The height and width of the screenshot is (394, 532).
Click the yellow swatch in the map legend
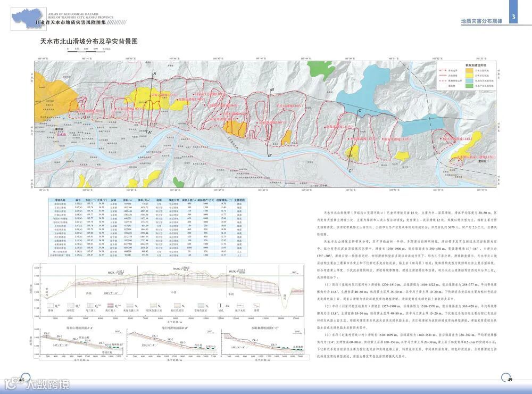(469, 76)
